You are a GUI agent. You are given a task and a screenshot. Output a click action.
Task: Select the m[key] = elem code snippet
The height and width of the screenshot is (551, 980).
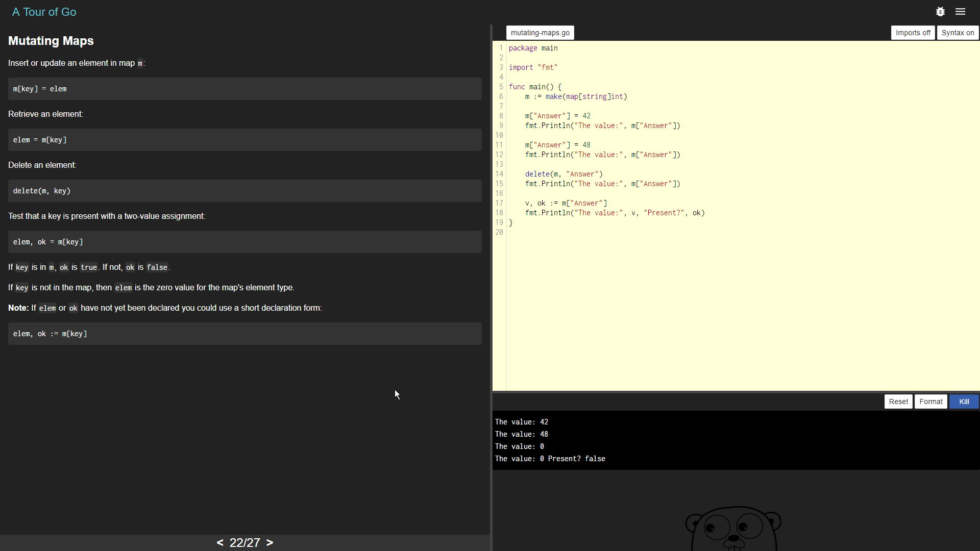tap(244, 88)
